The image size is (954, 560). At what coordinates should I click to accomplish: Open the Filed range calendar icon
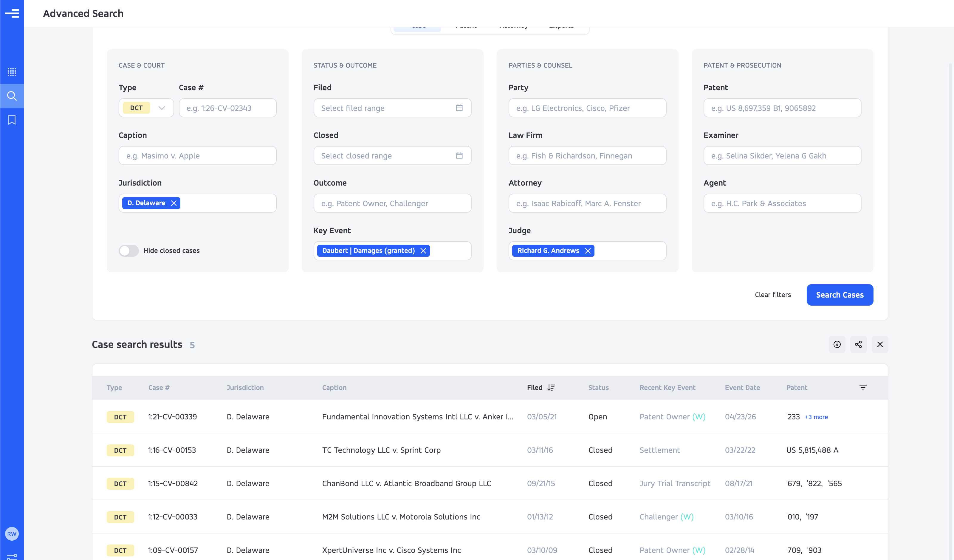[459, 108]
